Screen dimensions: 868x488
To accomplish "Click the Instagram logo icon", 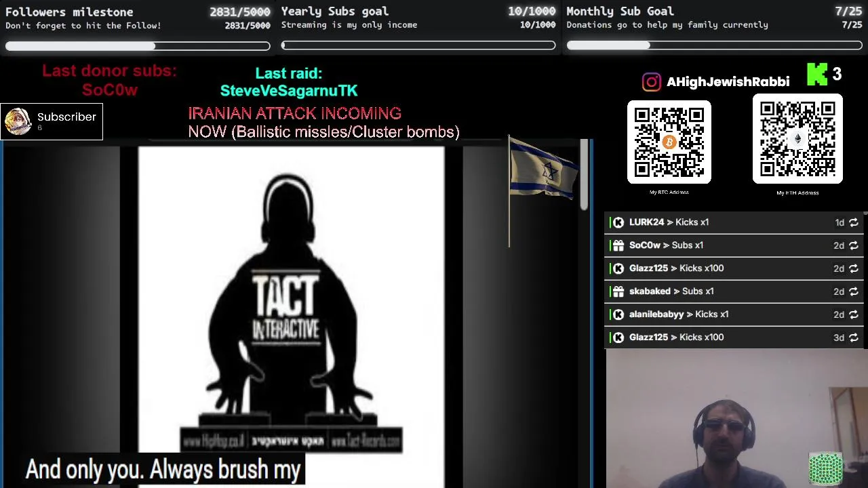I will coord(651,82).
